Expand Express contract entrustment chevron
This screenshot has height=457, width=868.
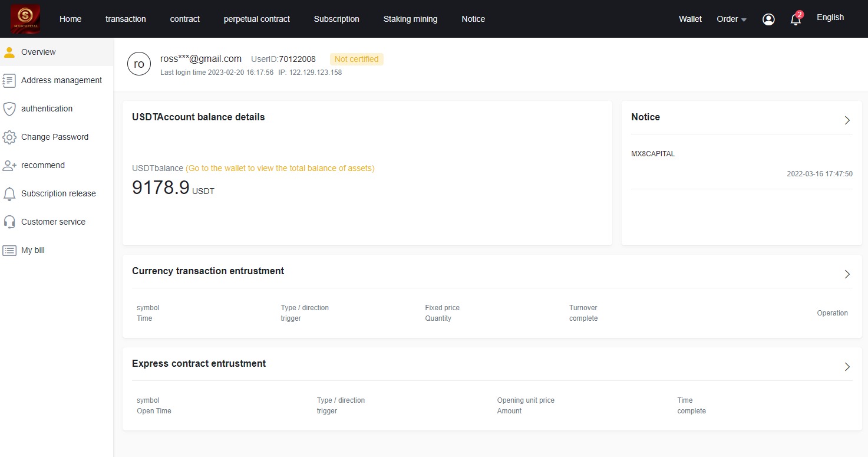tap(847, 367)
